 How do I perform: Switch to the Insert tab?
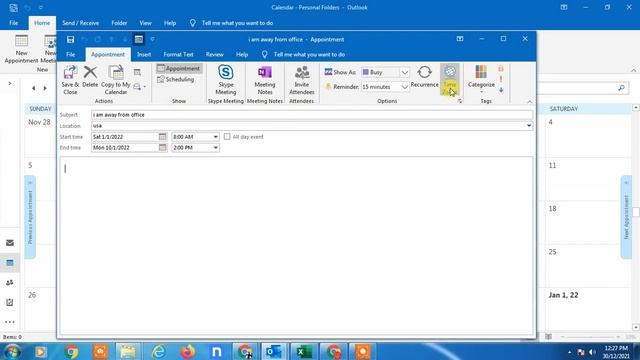pyautogui.click(x=144, y=54)
